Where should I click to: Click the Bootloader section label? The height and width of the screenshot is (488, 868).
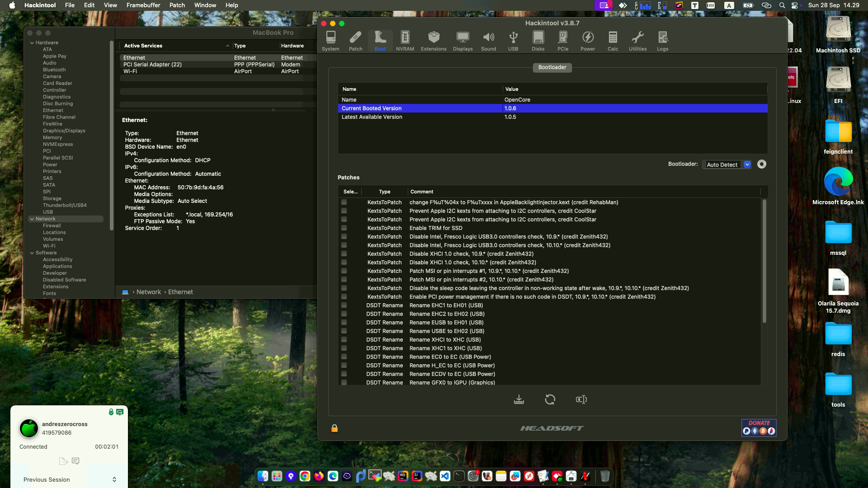coord(552,67)
